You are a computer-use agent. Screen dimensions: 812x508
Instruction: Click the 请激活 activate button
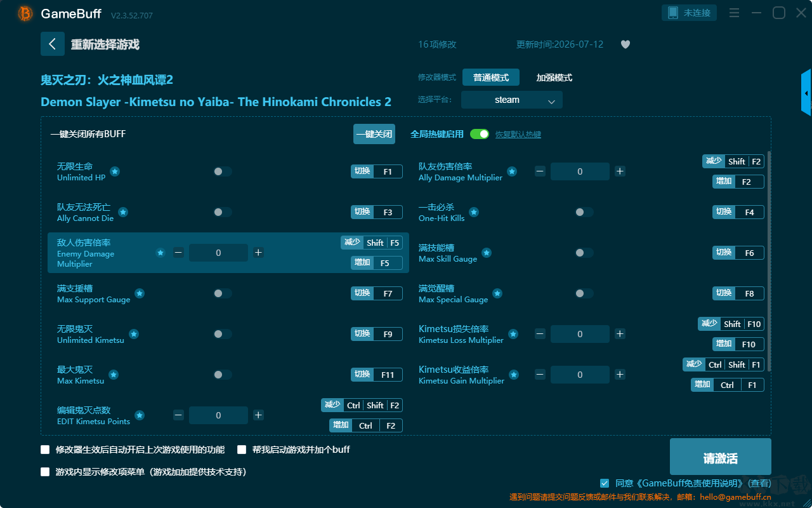pos(721,457)
